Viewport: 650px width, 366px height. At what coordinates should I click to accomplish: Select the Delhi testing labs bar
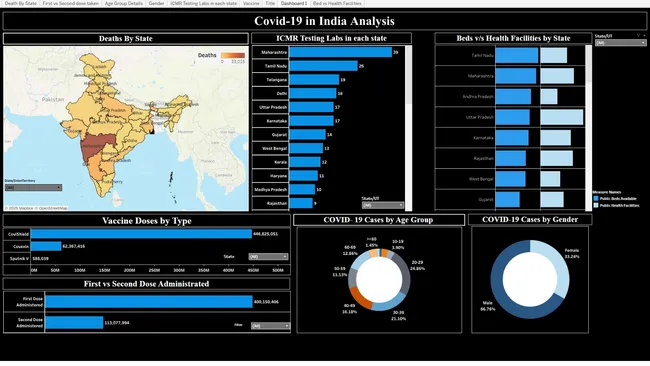pyautogui.click(x=313, y=93)
